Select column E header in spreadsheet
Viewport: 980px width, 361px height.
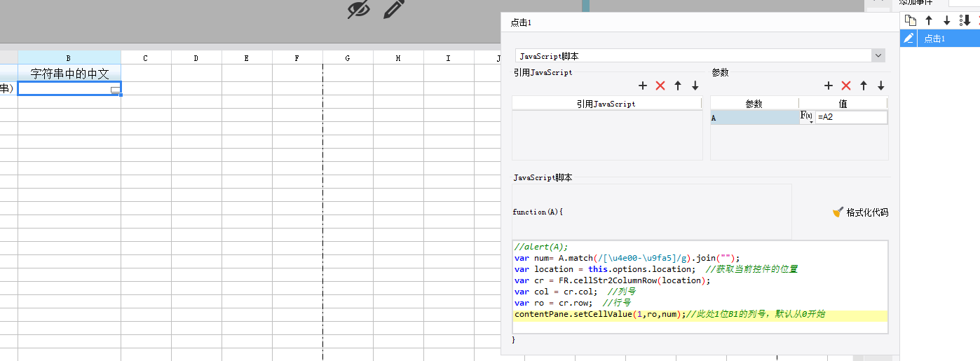247,57
